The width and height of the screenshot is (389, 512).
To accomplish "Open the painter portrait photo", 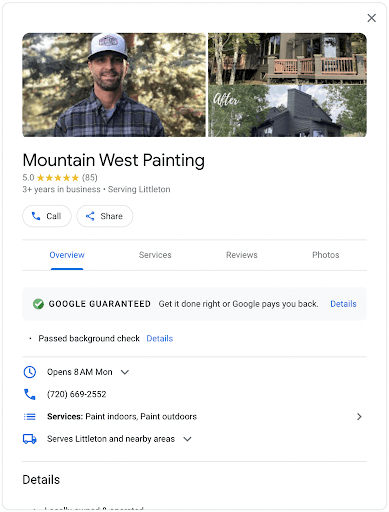I will pos(114,85).
